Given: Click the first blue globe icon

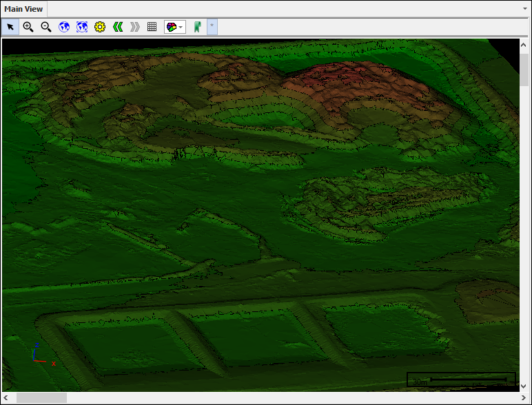Looking at the screenshot, I should (64, 27).
